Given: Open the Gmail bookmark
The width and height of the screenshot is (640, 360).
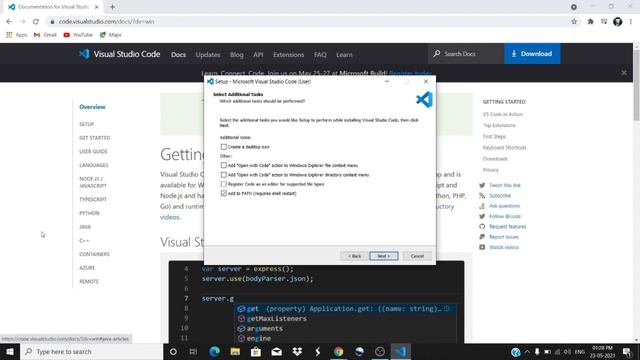Looking at the screenshot, I should pyautogui.click(x=45, y=35).
